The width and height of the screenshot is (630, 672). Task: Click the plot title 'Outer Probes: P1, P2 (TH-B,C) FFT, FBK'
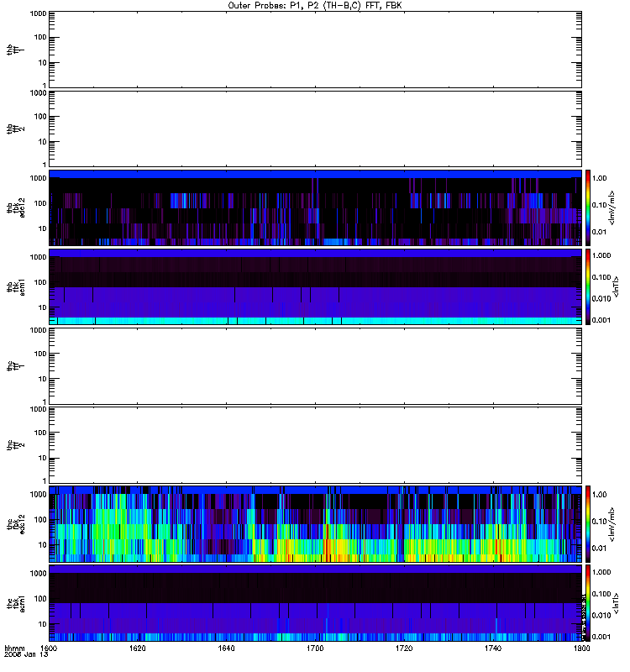(x=315, y=5)
